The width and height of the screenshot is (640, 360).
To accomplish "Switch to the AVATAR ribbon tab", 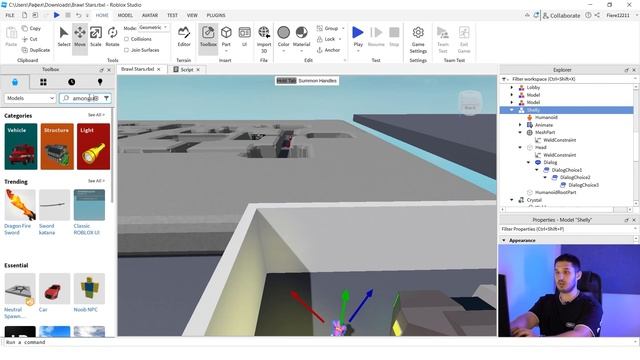I will click(x=150, y=15).
